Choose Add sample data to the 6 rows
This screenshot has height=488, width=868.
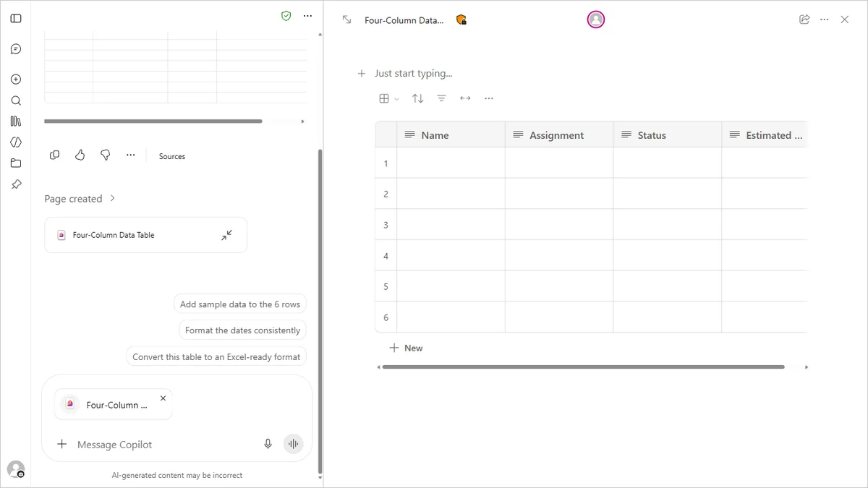(x=240, y=304)
